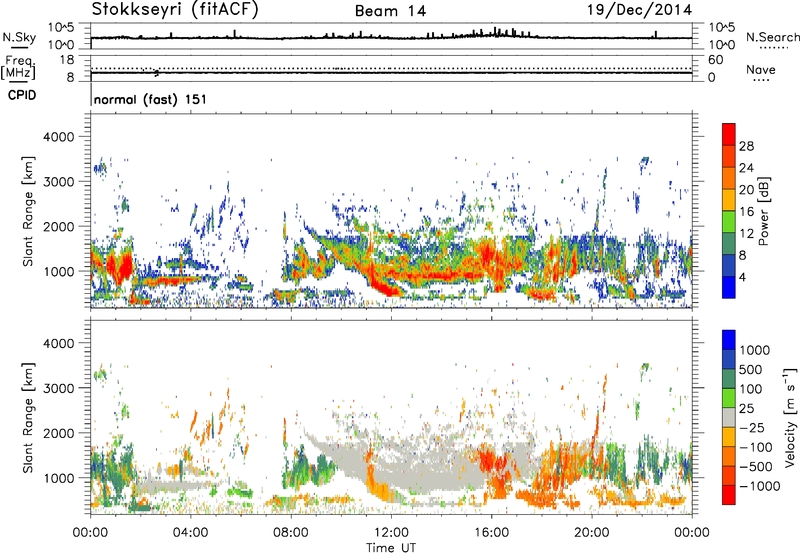The height and width of the screenshot is (554, 800).
Task: Click the "-1000" tick on Velocity scale
Action: [x=759, y=486]
